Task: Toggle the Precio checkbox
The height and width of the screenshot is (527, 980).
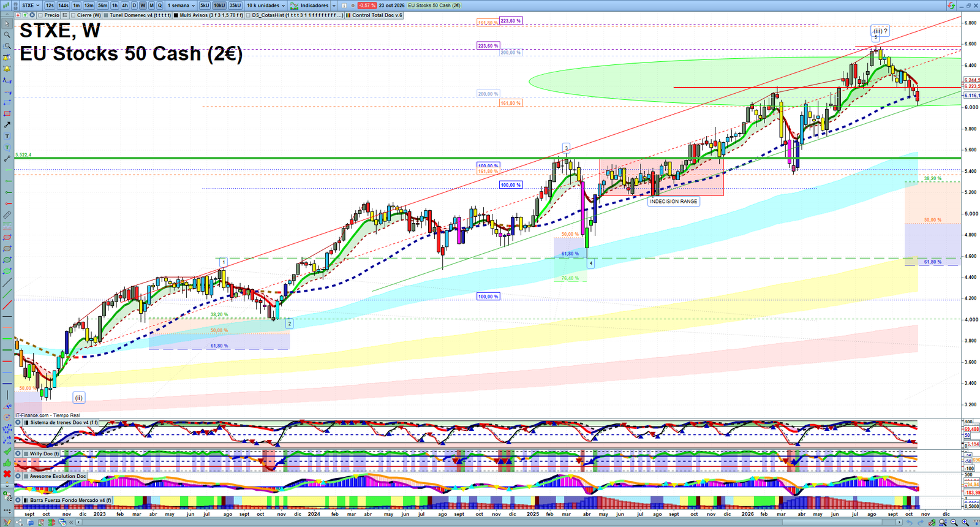Action: pos(40,15)
